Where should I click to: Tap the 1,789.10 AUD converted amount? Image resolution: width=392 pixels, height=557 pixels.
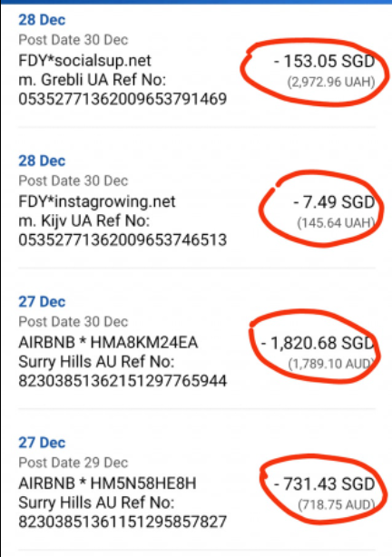[x=331, y=364]
